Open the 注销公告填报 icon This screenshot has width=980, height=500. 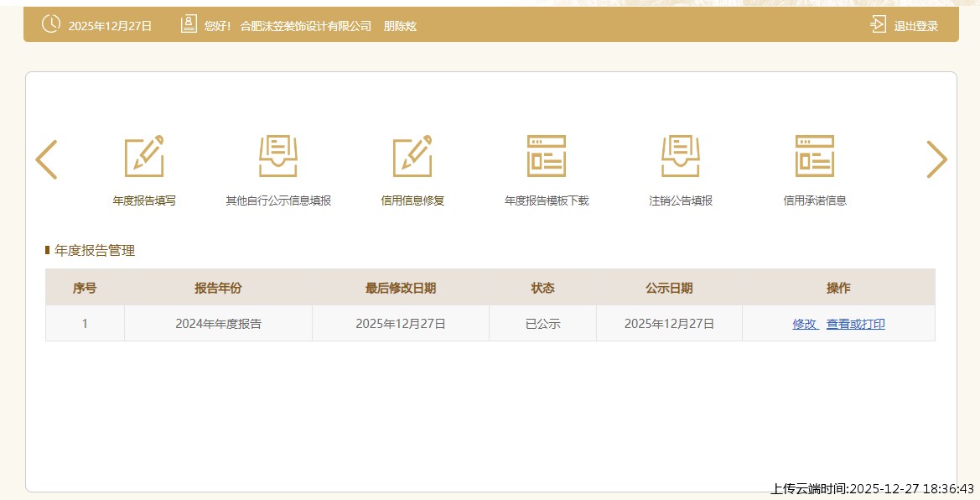click(x=681, y=156)
